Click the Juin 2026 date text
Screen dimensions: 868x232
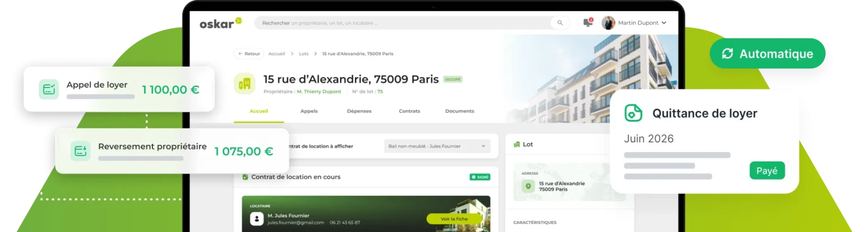coord(649,139)
